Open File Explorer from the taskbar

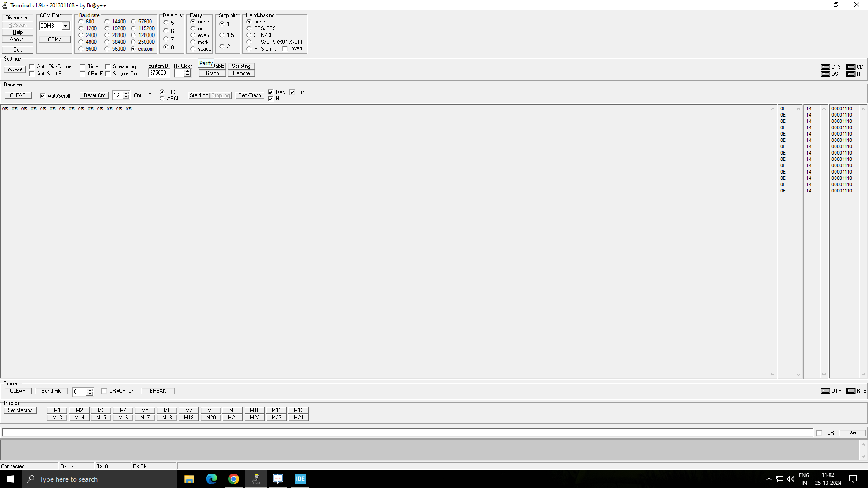[189, 479]
